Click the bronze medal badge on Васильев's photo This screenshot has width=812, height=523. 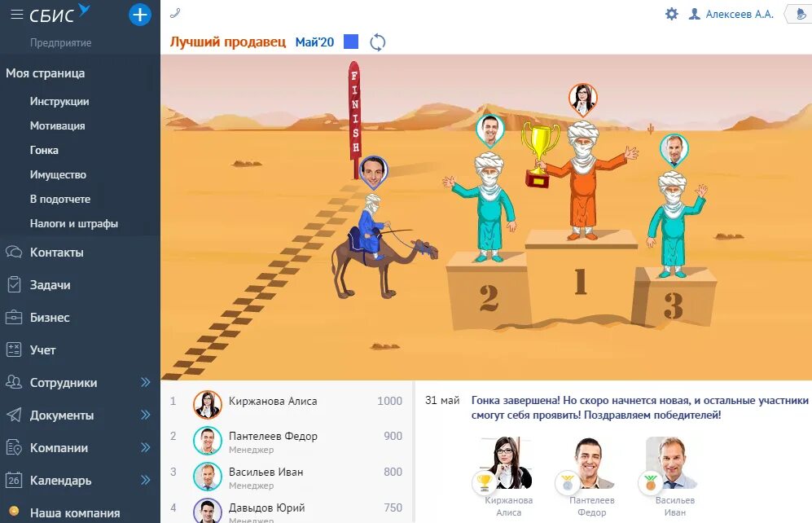pos(651,482)
